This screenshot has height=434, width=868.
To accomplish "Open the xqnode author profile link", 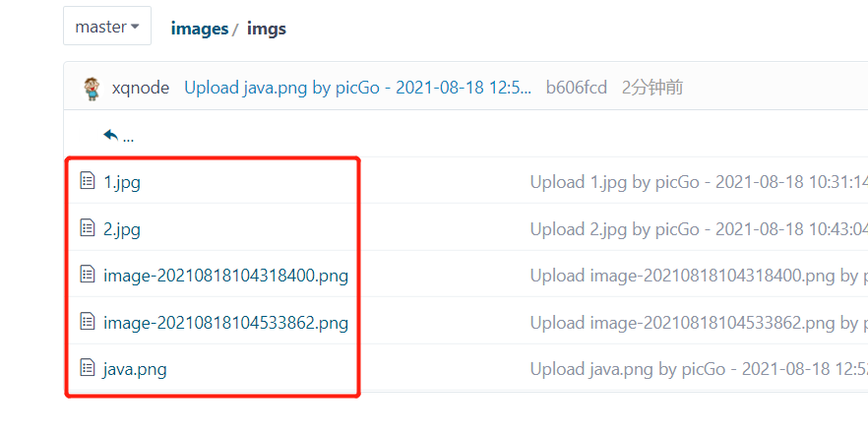I will click(x=141, y=88).
